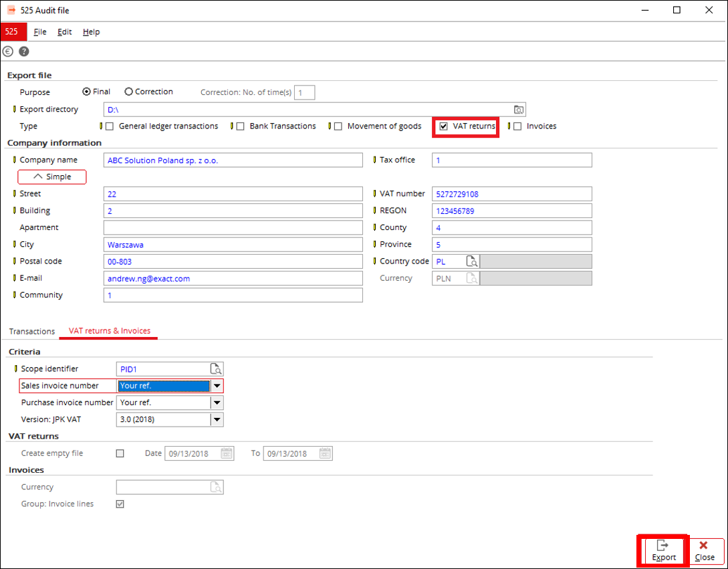Click the Export button
728x569 pixels.
[664, 551]
